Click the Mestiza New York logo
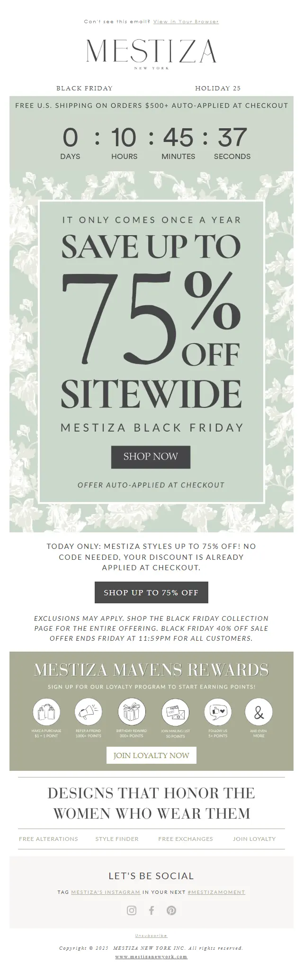The height and width of the screenshot is (980, 303). tap(151, 53)
